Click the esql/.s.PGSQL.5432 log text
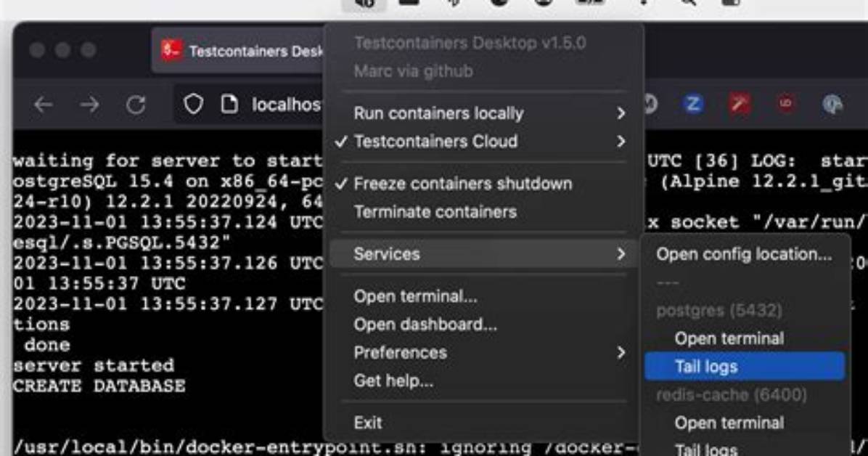 [x=121, y=243]
